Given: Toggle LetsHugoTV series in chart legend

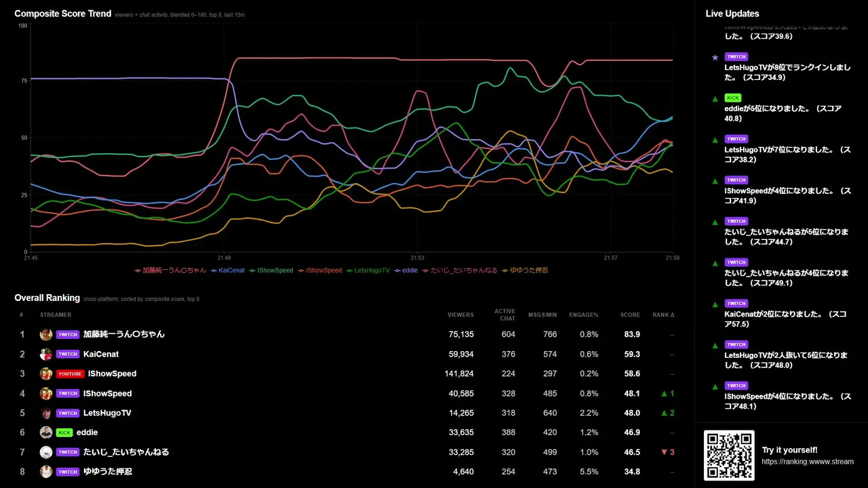Looking at the screenshot, I should click(x=368, y=270).
